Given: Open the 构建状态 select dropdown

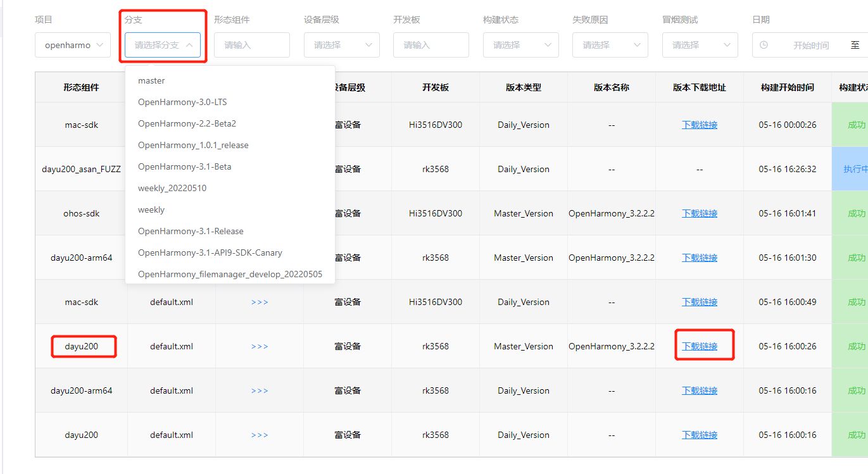Looking at the screenshot, I should coord(521,45).
